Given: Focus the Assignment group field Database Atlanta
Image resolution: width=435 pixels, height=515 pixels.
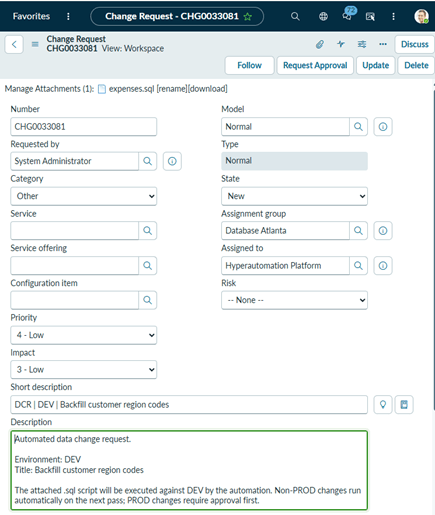Looking at the screenshot, I should [286, 231].
